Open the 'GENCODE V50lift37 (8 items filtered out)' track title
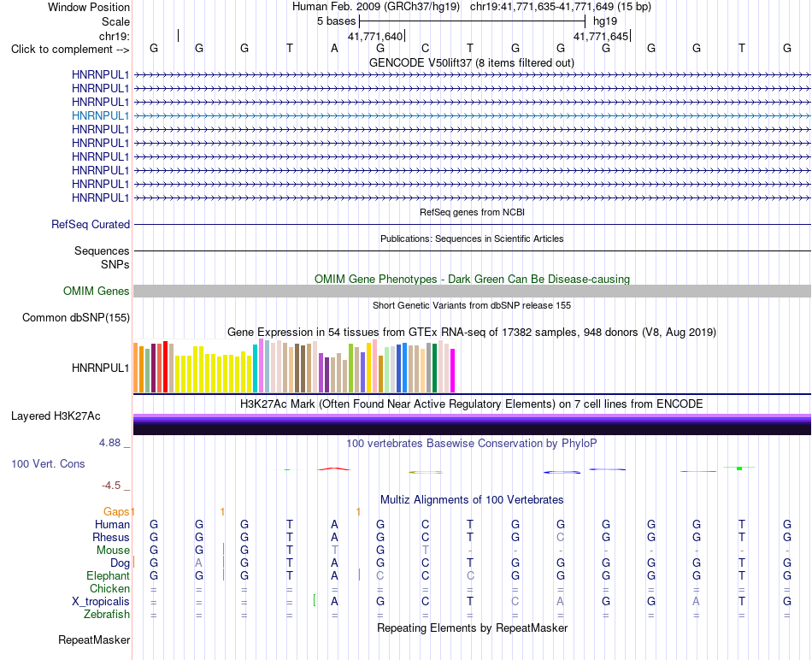 (472, 62)
